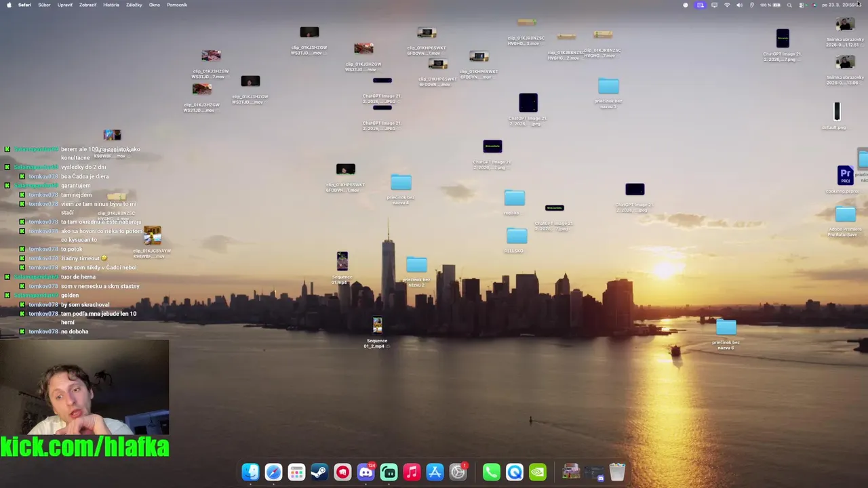
Task: Click chat message "garantujem"
Action: click(x=75, y=185)
